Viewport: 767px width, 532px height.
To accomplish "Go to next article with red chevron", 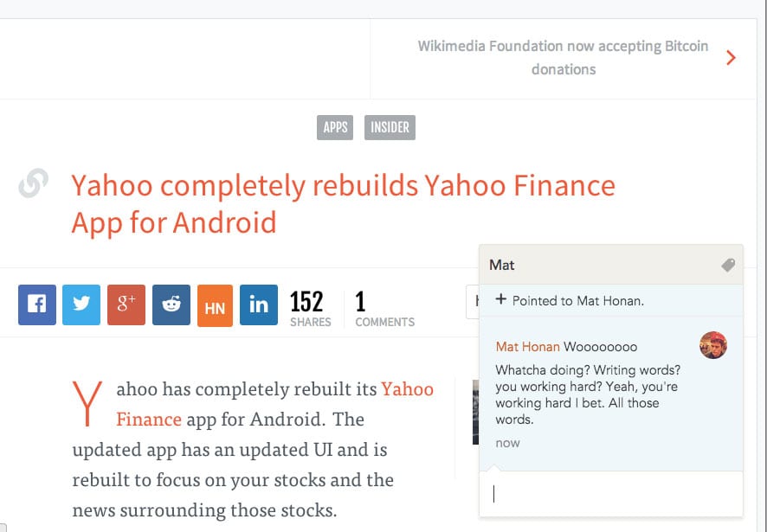I will pos(732,58).
